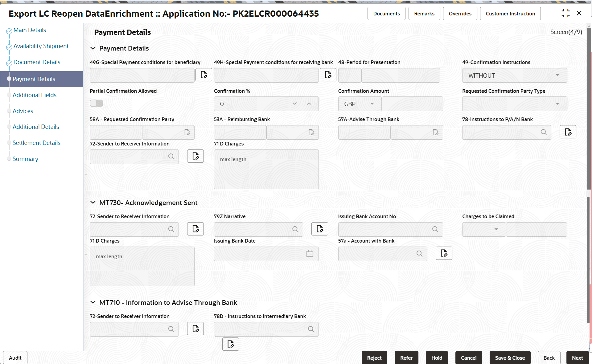
Task: Change the GBP currency dropdown
Action: (x=372, y=104)
